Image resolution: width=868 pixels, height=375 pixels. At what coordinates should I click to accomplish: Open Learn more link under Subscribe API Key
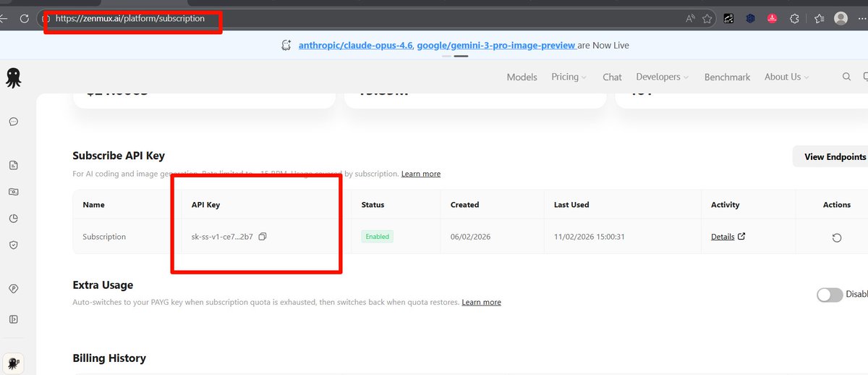coord(421,174)
